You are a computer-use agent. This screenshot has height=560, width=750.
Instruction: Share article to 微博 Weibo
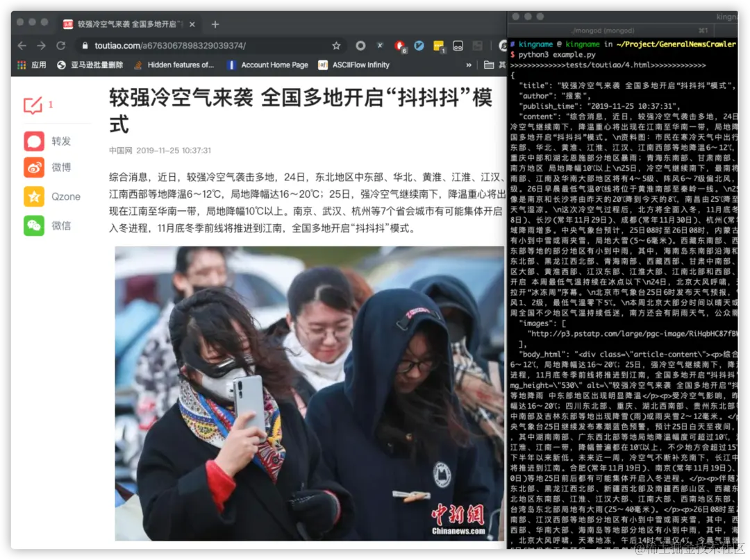[x=34, y=167]
